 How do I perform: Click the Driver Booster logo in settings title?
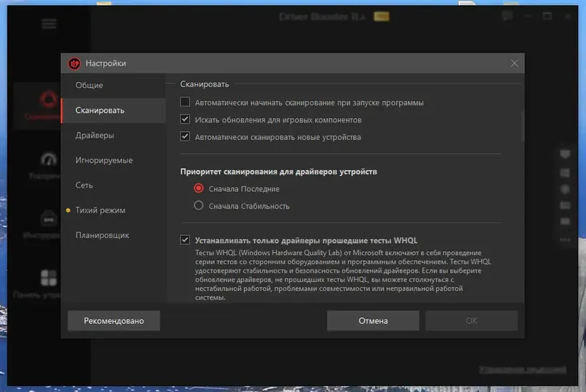click(x=75, y=63)
